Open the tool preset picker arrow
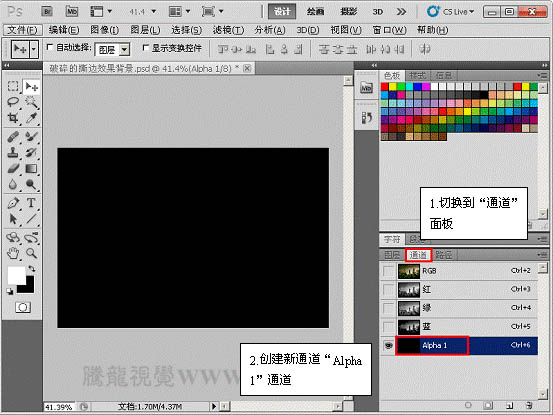The image size is (553, 415). 34,49
